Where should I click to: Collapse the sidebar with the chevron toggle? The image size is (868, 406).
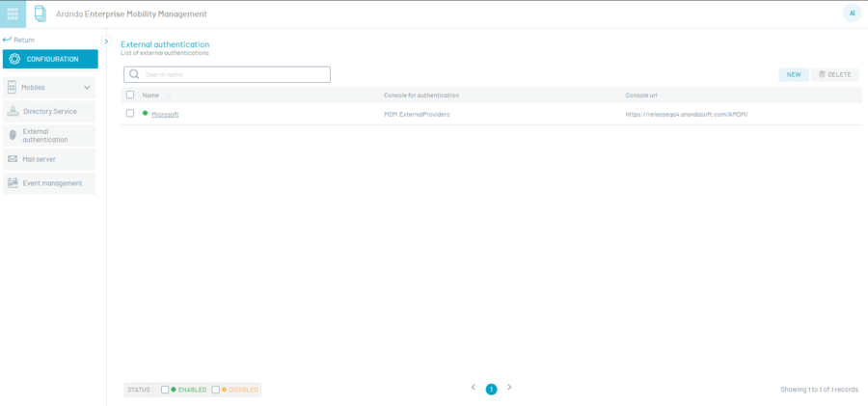point(107,41)
